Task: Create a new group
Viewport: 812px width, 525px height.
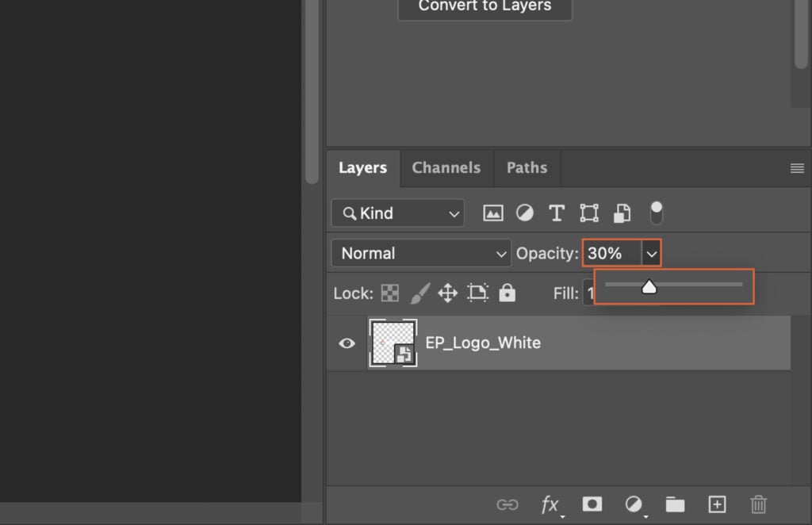Action: [x=675, y=504]
